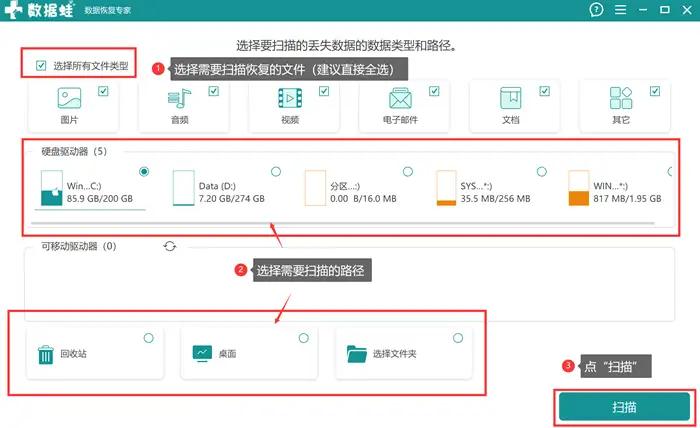Uncheck the 电子邮件 file type checkbox
The height and width of the screenshot is (428, 700).
434,91
